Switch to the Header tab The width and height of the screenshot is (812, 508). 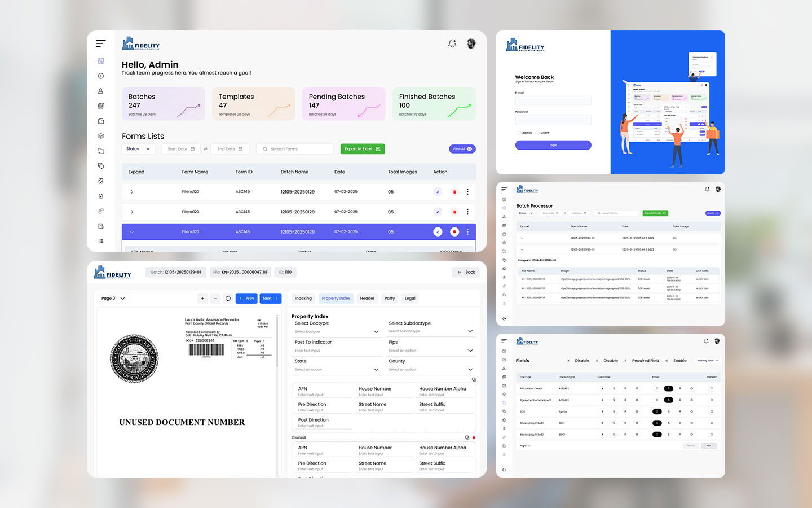click(367, 299)
